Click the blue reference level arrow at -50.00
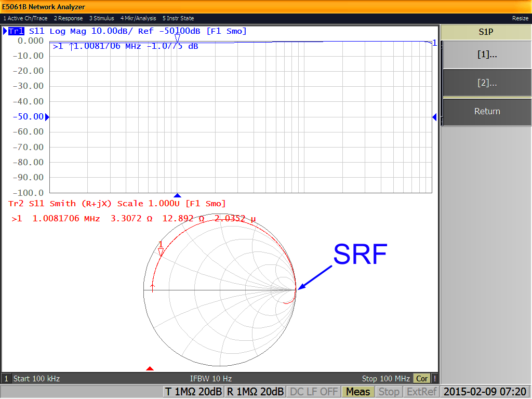Screen dimensions: 532x399 (47, 117)
